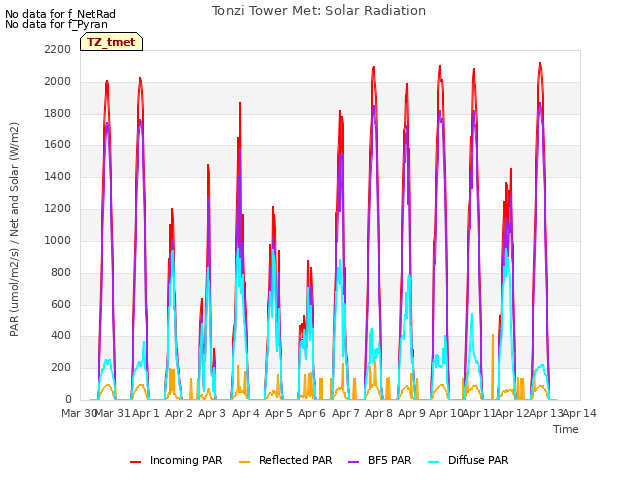
Task: Click the y-axis label PAR / Net and Solar
Action: point(14,229)
